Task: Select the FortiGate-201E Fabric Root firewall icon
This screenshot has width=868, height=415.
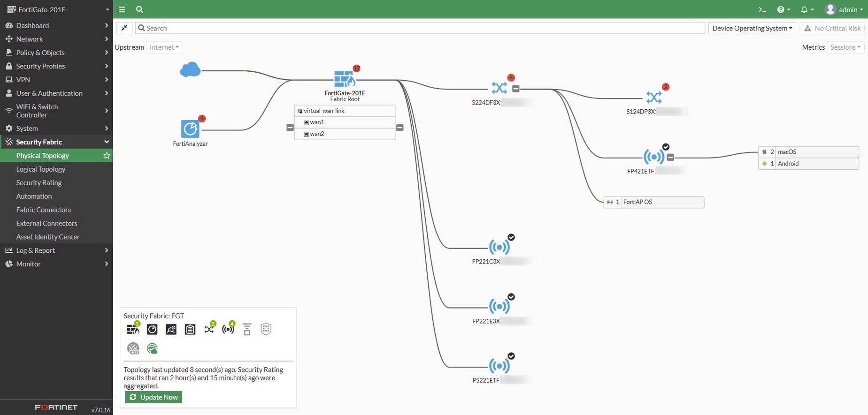Action: [x=345, y=79]
